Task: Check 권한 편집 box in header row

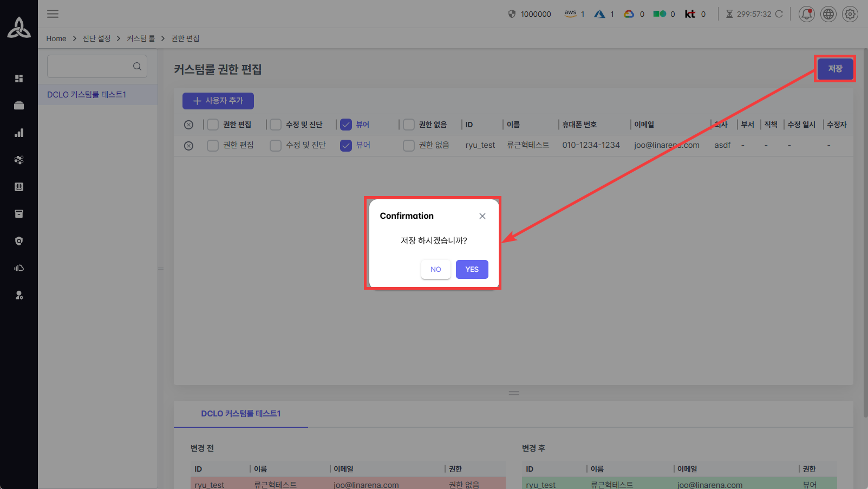Action: [x=213, y=125]
